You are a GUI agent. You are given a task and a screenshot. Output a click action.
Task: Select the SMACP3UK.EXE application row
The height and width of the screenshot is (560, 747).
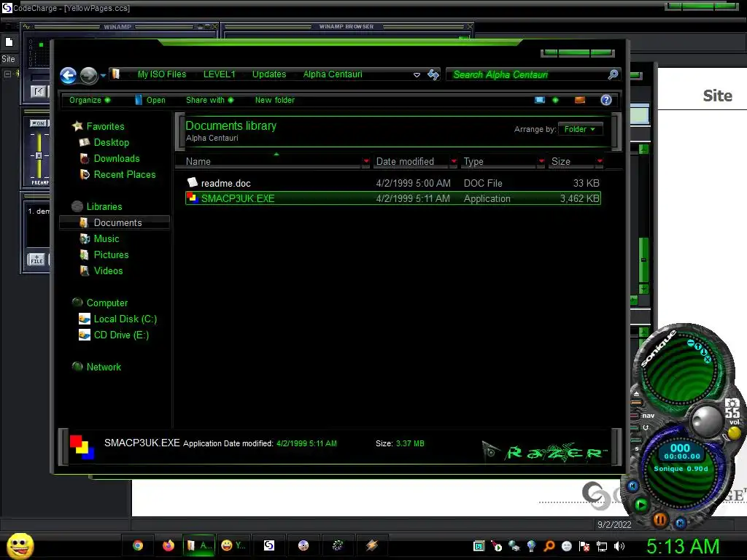(x=393, y=198)
